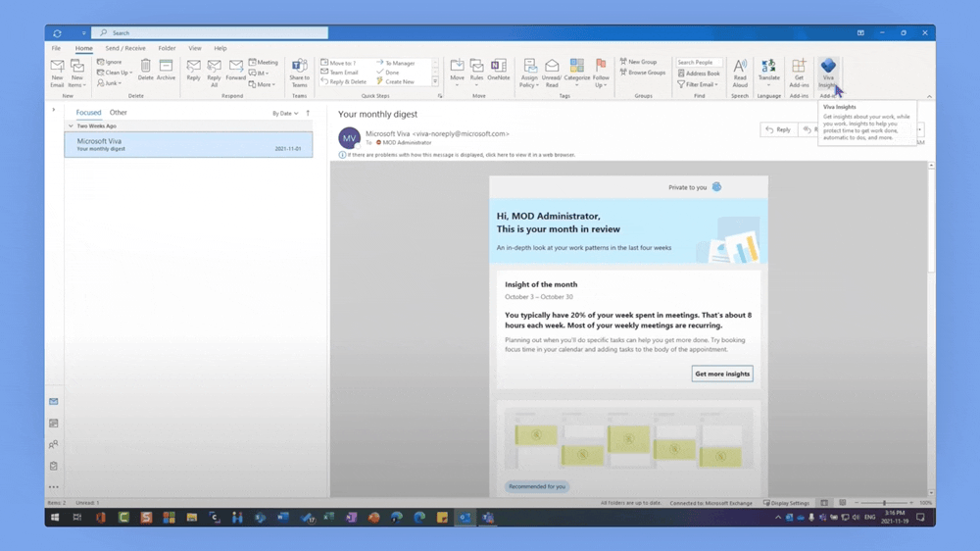The image size is (980, 551).
Task: Open the Categorize color menu
Action: point(577,74)
